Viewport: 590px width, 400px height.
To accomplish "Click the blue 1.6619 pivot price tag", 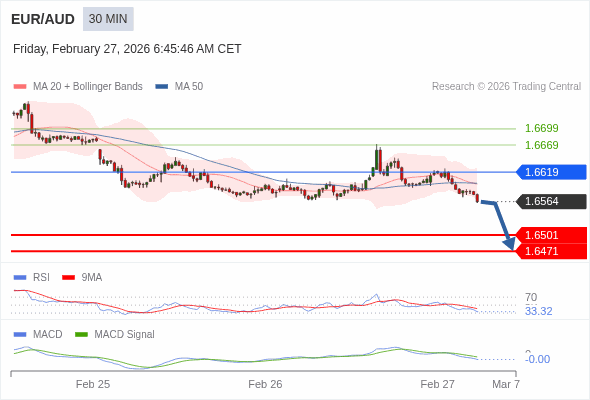I will pos(551,172).
